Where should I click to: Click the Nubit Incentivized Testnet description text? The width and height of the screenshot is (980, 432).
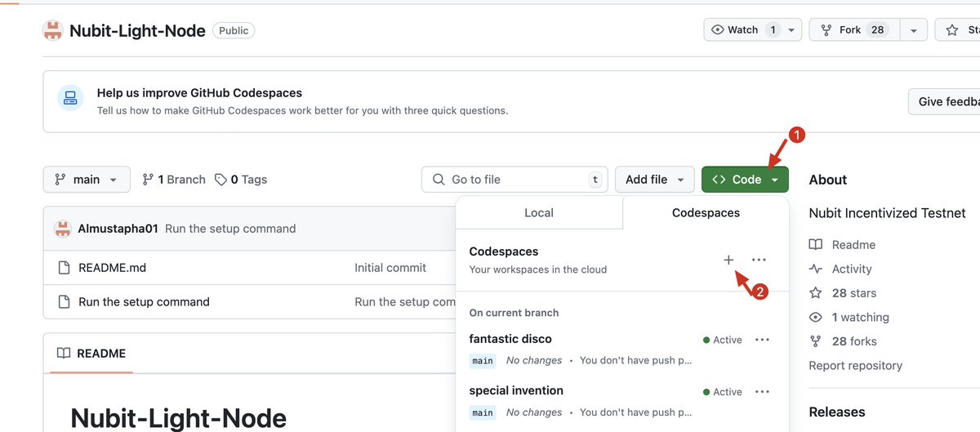887,213
